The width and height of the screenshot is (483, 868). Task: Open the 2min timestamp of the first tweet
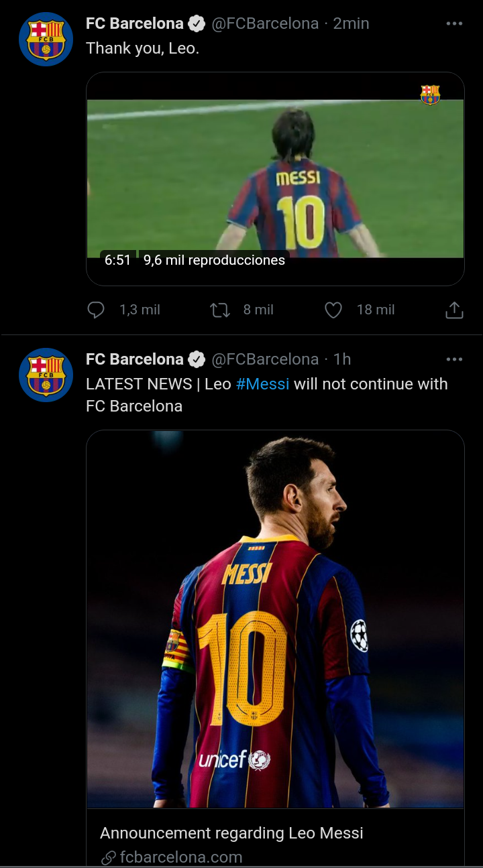coord(351,23)
